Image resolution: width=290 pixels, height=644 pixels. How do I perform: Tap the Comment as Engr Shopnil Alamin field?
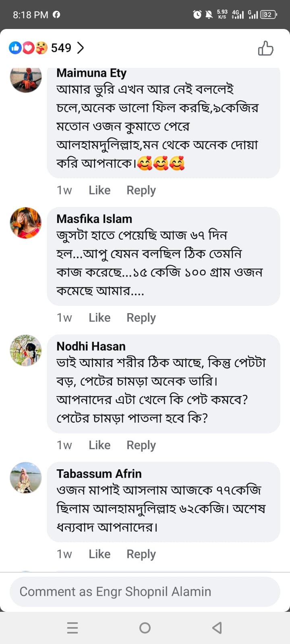click(x=145, y=592)
